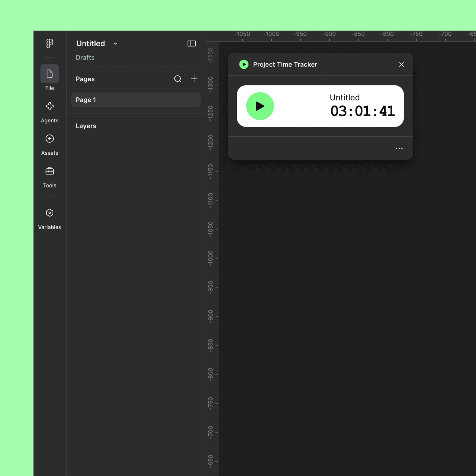Open the Figma main menu logo
Image resolution: width=476 pixels, height=476 pixels.
coord(49,44)
